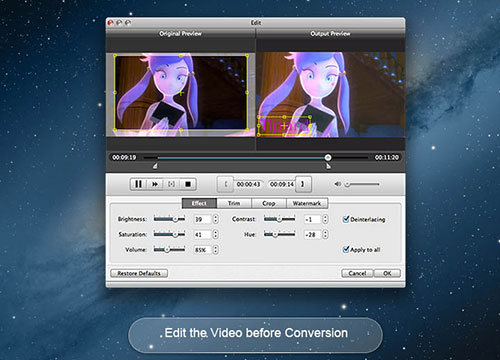
Task: Click the Cancel button
Action: coord(357,273)
